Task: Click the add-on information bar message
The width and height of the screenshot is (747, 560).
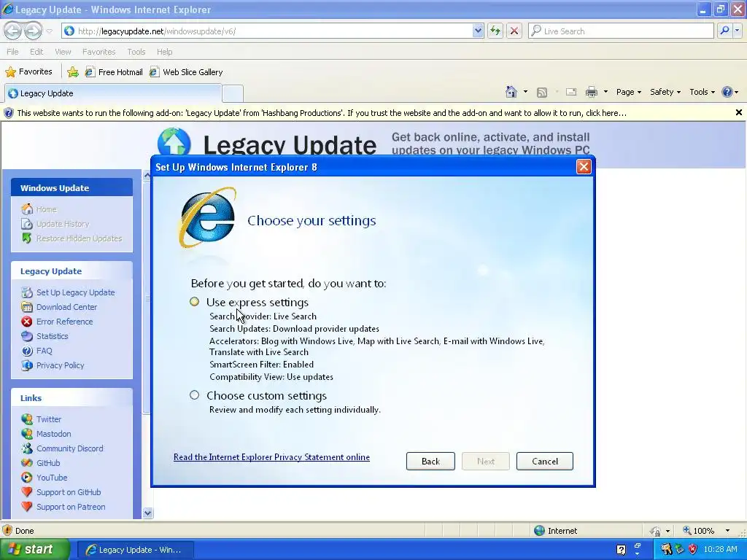Action: [322, 113]
